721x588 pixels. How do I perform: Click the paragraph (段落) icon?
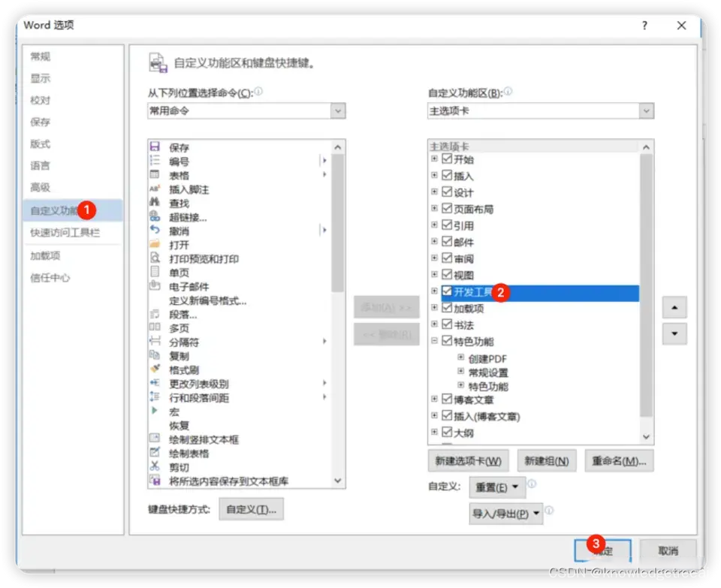coord(155,314)
